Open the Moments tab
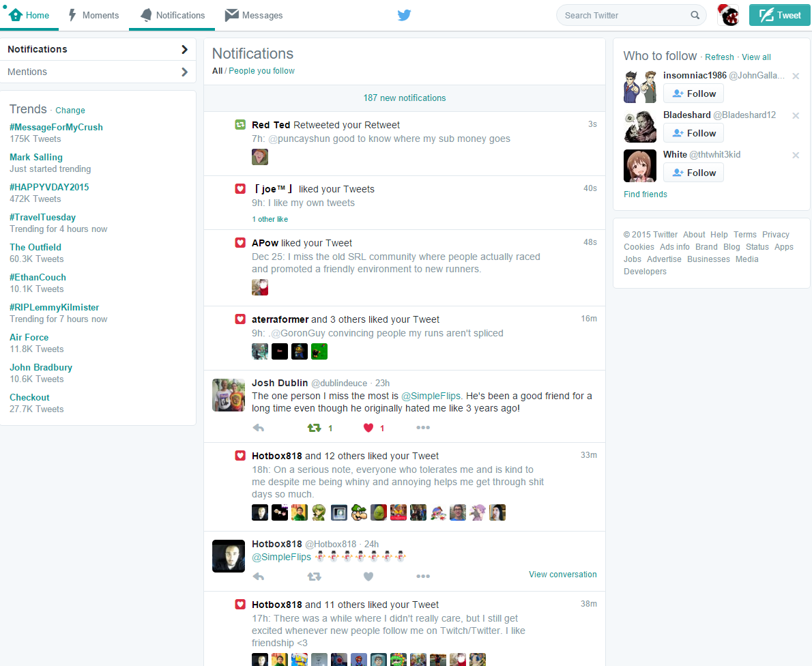Image resolution: width=812 pixels, height=666 pixels. pos(93,15)
